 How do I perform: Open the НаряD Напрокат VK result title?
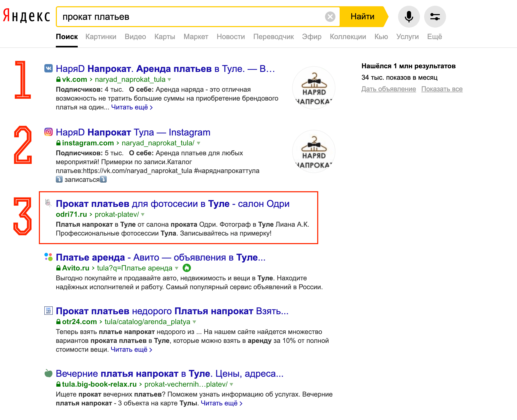tap(165, 69)
